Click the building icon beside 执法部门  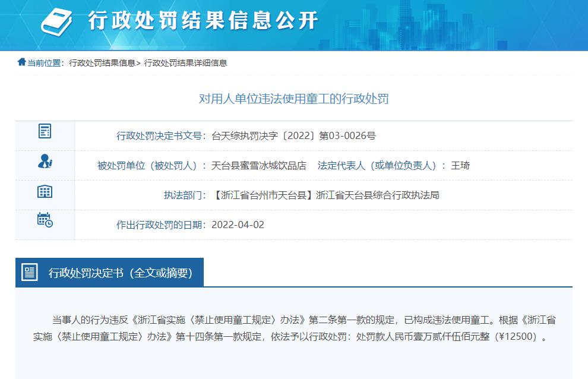pyautogui.click(x=45, y=191)
